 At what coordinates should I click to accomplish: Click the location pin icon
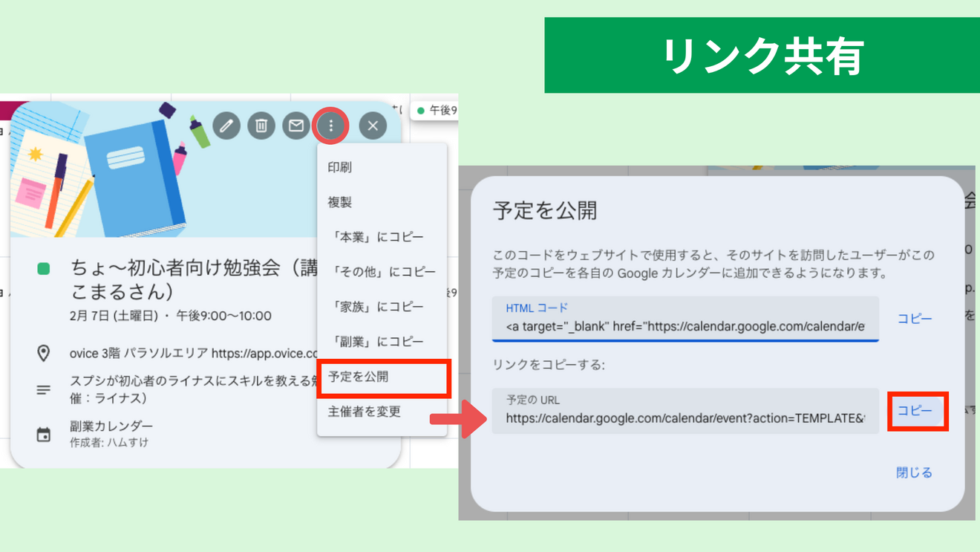pyautogui.click(x=44, y=353)
